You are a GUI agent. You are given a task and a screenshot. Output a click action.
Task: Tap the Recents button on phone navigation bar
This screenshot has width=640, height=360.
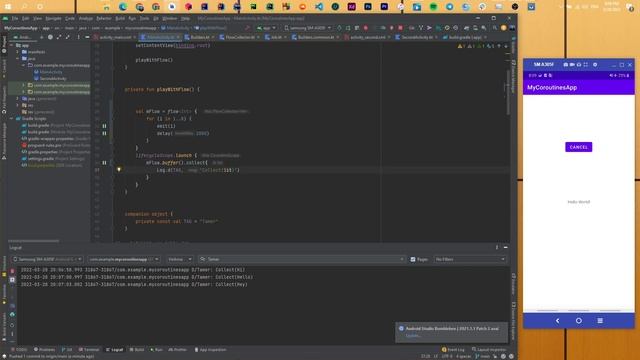pyautogui.click(x=600, y=321)
